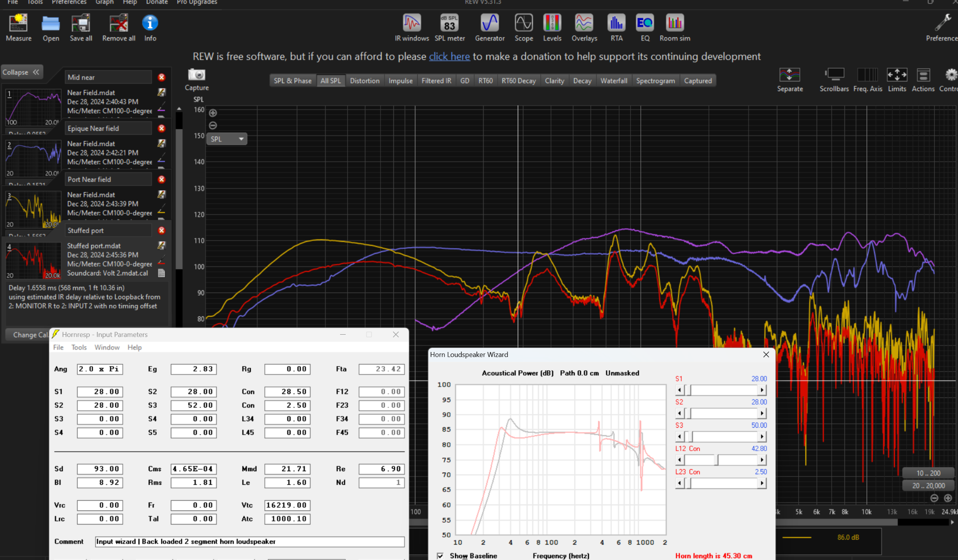
Task: Remove the Port Near field measurement
Action: click(x=161, y=179)
